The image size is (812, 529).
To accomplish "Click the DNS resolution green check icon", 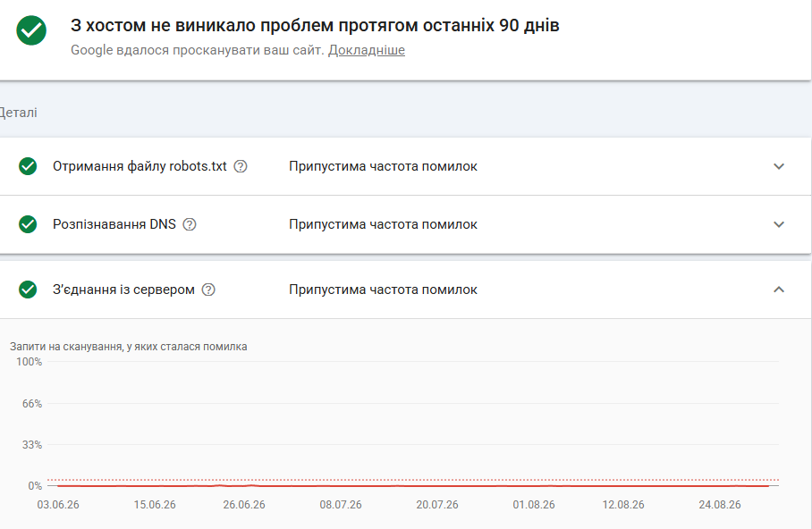I will [28, 224].
